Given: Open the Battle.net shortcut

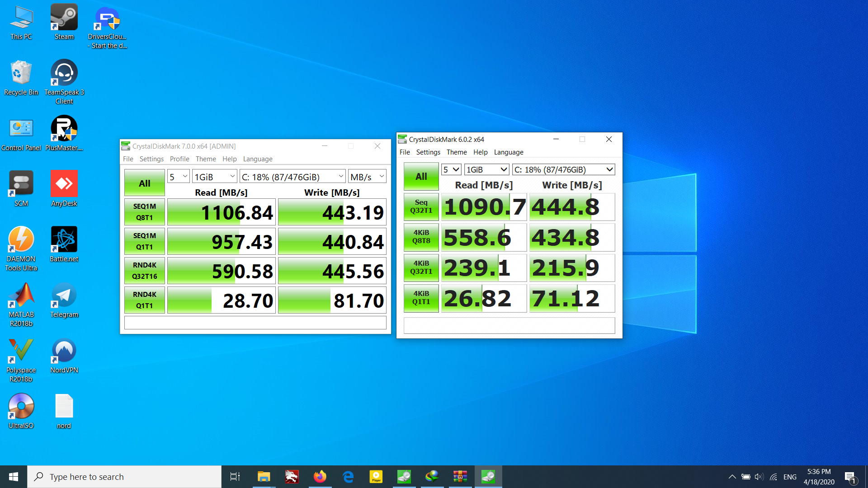Looking at the screenshot, I should tap(64, 244).
